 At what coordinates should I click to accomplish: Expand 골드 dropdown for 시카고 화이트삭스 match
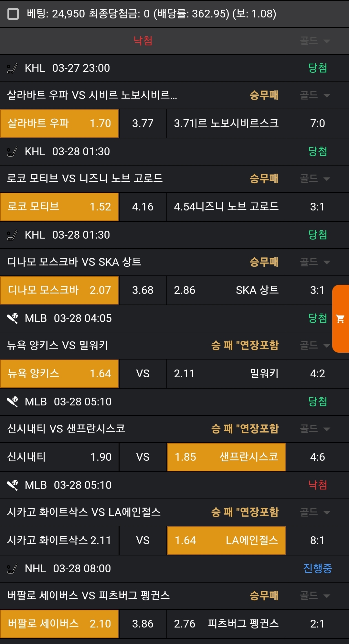coord(315,512)
